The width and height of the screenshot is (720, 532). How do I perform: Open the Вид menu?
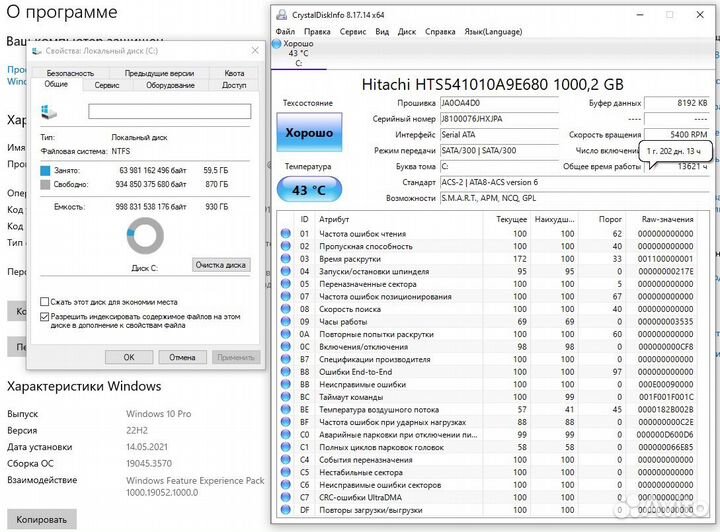382,32
